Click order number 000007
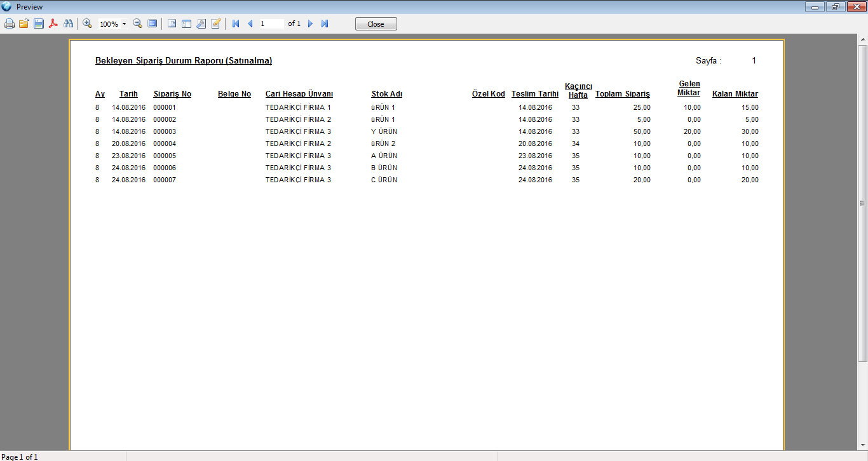The image size is (868, 461). (165, 180)
